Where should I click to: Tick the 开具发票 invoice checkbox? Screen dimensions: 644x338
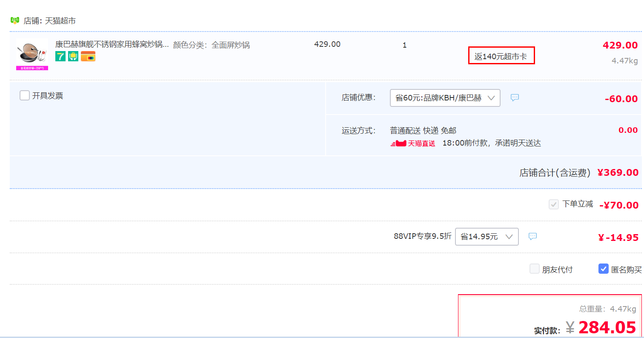tap(25, 95)
